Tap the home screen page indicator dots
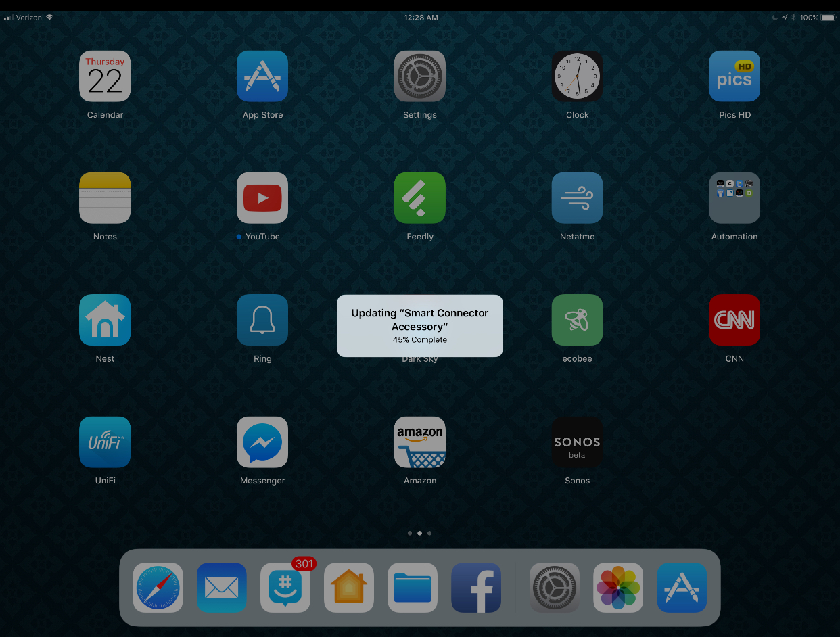Image resolution: width=840 pixels, height=637 pixels. coord(419,533)
